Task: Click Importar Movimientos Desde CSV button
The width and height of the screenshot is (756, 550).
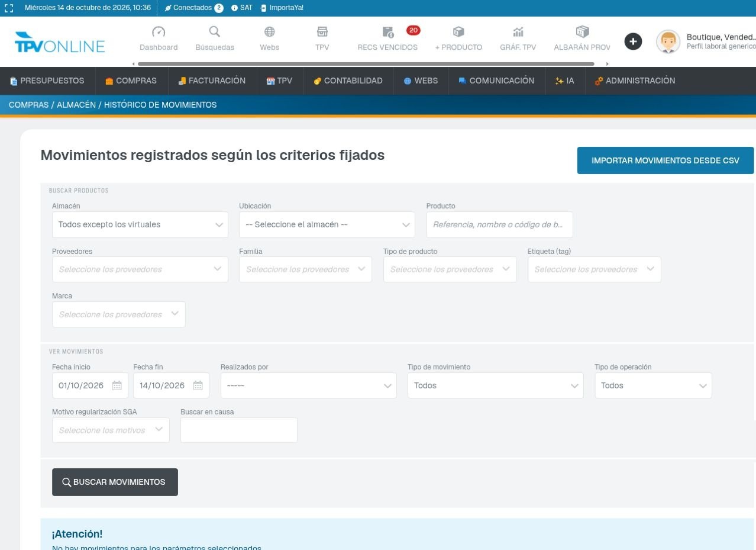Action: (x=665, y=160)
